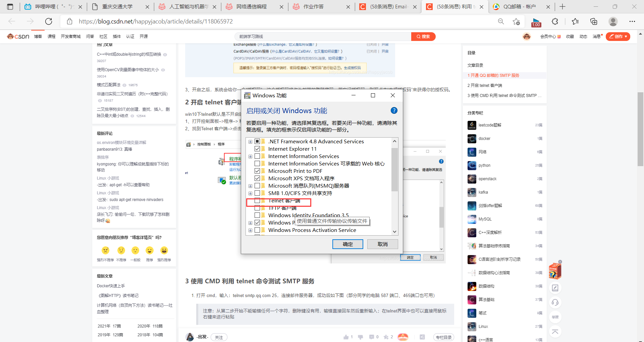Check Internet Information Services checkbox

257,156
